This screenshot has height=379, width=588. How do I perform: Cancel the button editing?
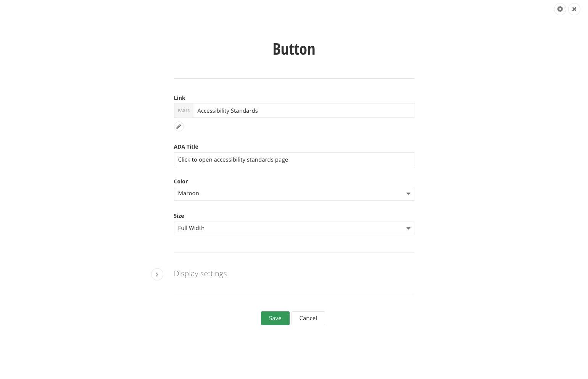(308, 318)
